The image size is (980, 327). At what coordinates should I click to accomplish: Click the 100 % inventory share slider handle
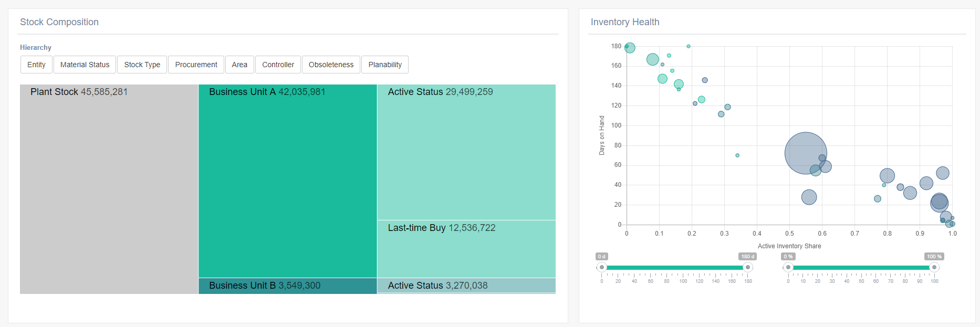[x=934, y=267]
